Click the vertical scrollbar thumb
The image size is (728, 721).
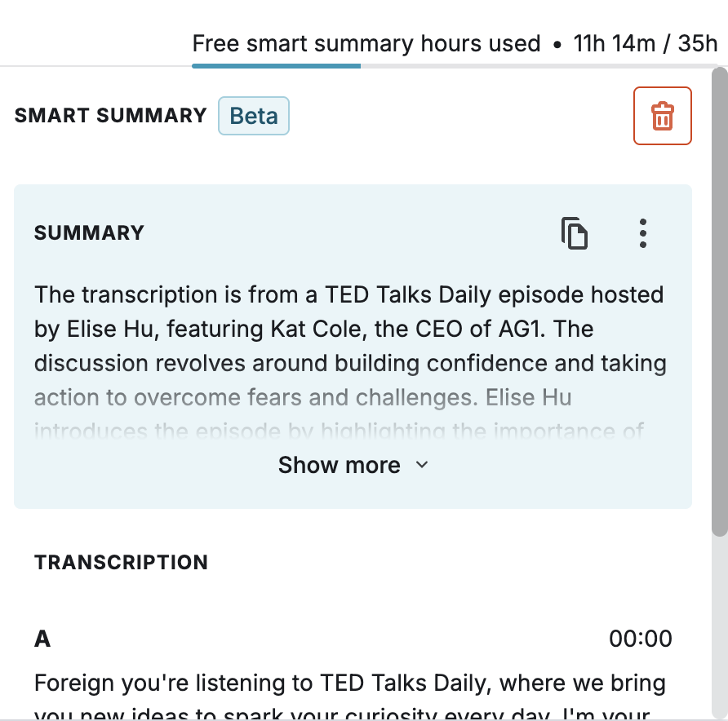[x=720, y=302]
